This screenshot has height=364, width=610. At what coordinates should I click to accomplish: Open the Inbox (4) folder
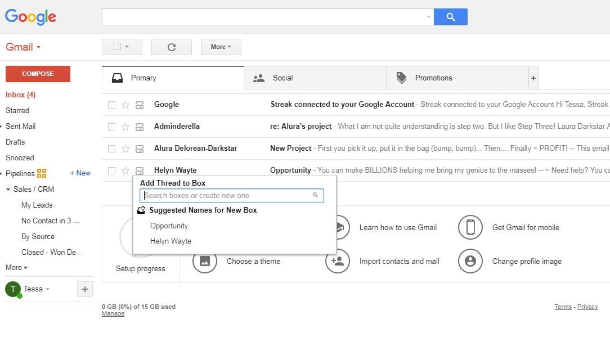21,95
